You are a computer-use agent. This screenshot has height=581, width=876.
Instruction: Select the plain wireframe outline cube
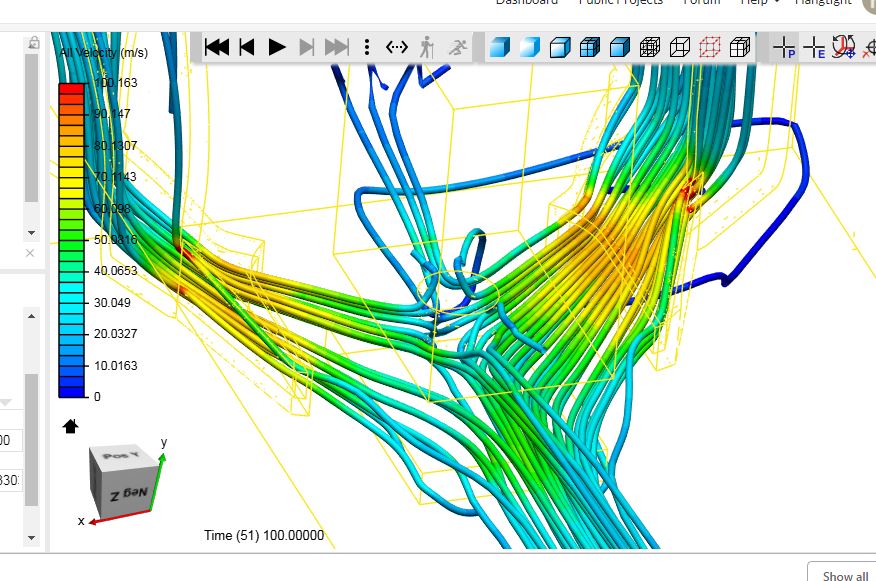pos(680,47)
